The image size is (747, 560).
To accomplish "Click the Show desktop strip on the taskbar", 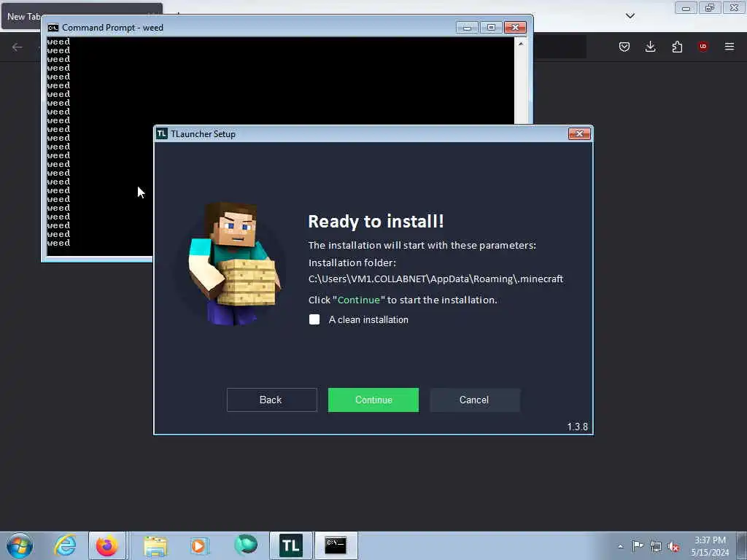I will click(x=742, y=546).
